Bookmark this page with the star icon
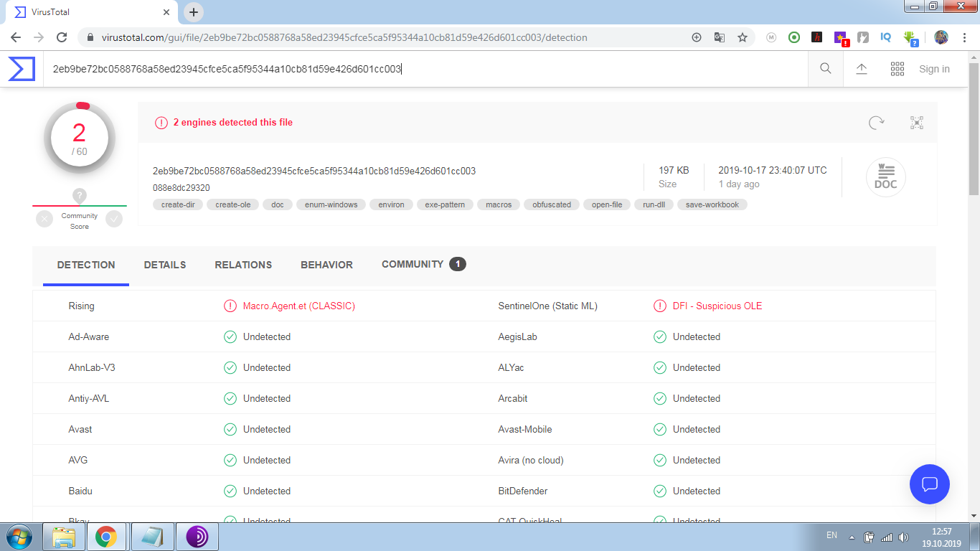Viewport: 980px width, 551px height. pos(743,37)
